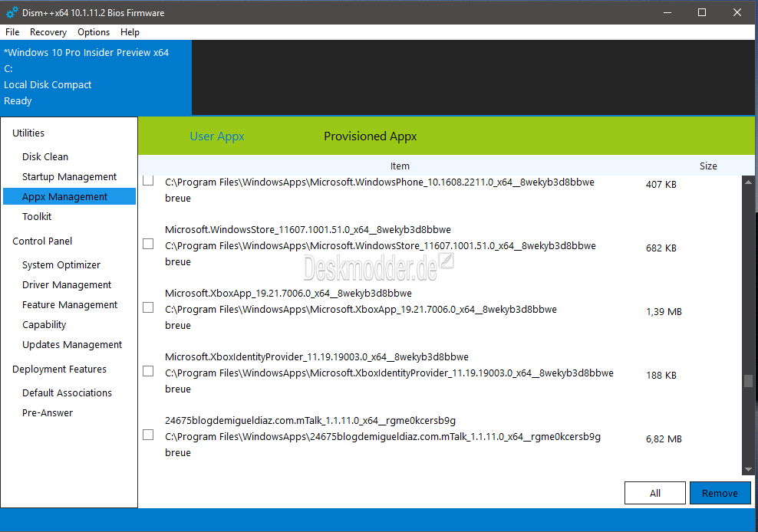This screenshot has height=532, width=758.
Task: Open the Help menu
Action: coord(130,32)
